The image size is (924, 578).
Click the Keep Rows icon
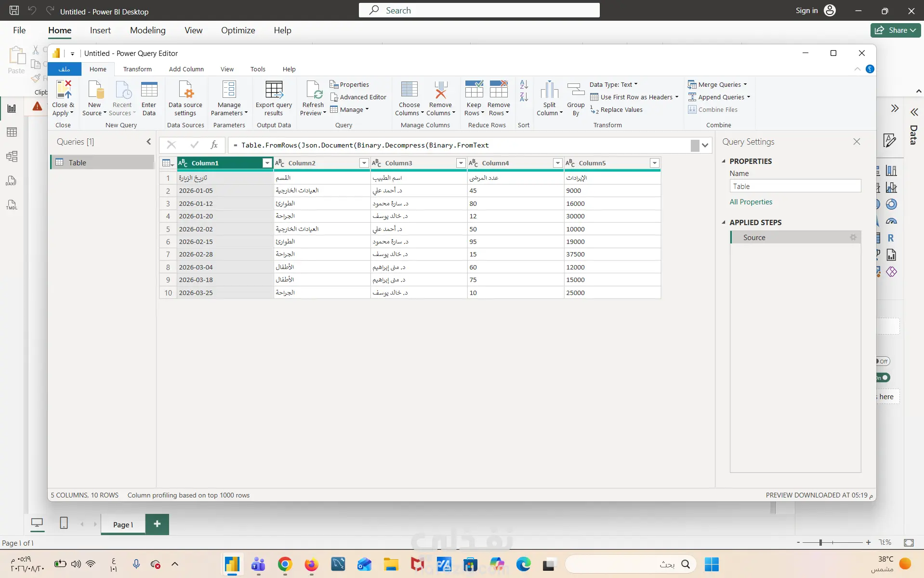[x=474, y=90]
